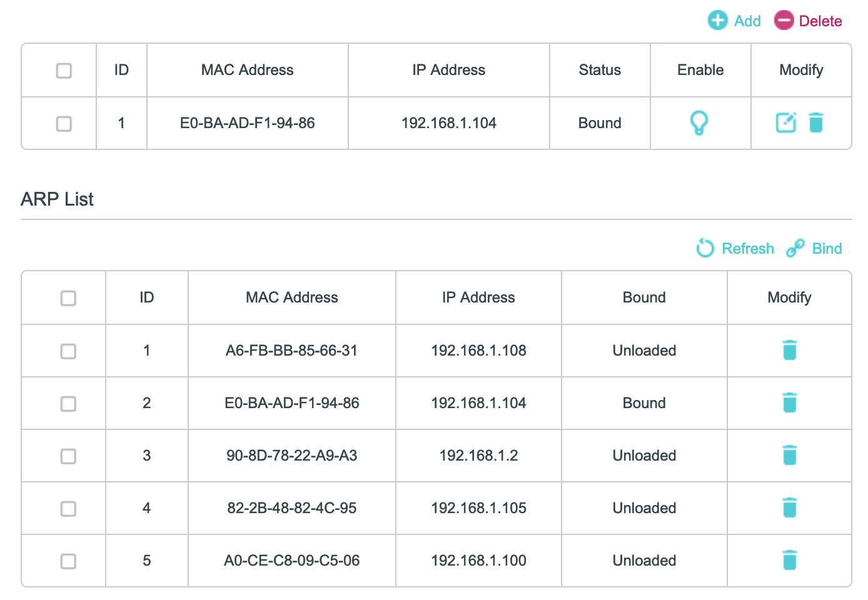
Task: Delete ARP entry for 192.168.1.105
Action: (789, 508)
